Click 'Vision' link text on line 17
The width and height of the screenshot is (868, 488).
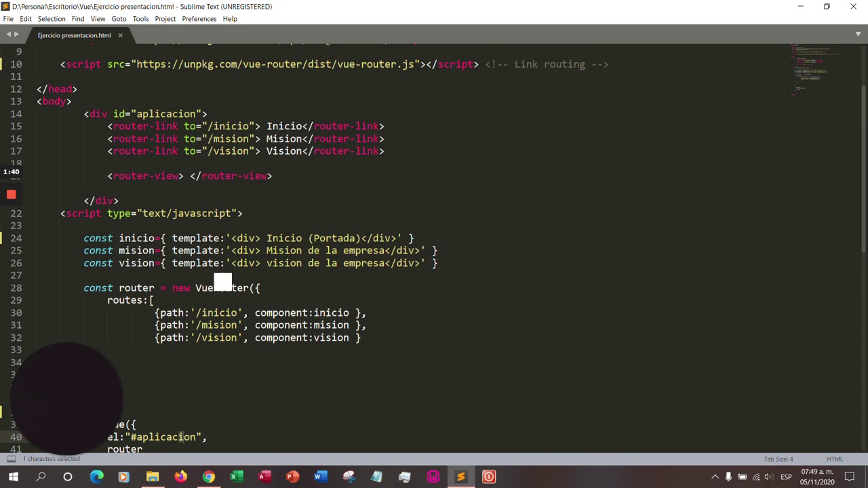point(283,151)
